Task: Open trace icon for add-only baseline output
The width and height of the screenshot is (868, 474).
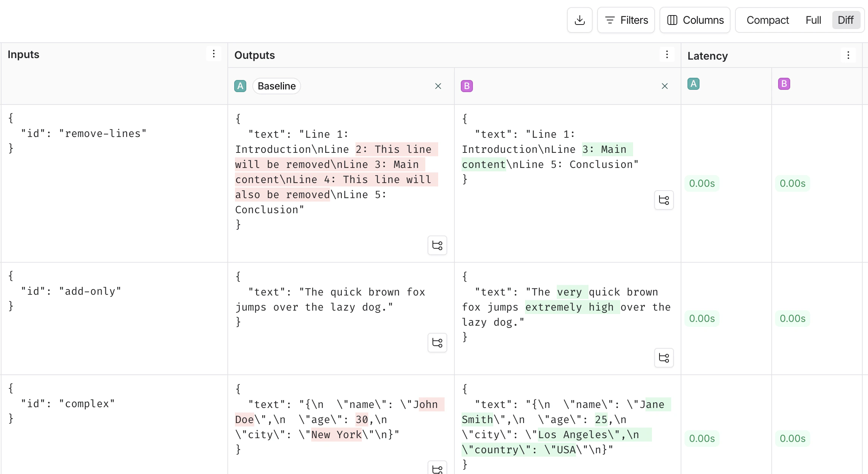Action: click(x=437, y=343)
